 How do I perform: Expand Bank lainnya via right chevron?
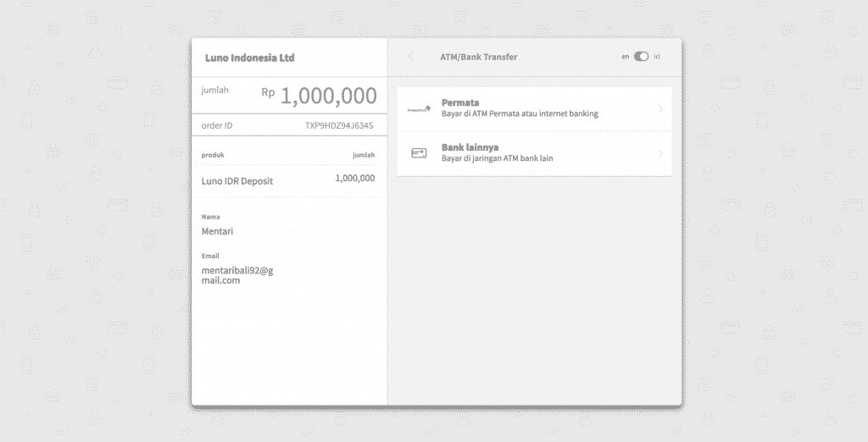coord(660,153)
